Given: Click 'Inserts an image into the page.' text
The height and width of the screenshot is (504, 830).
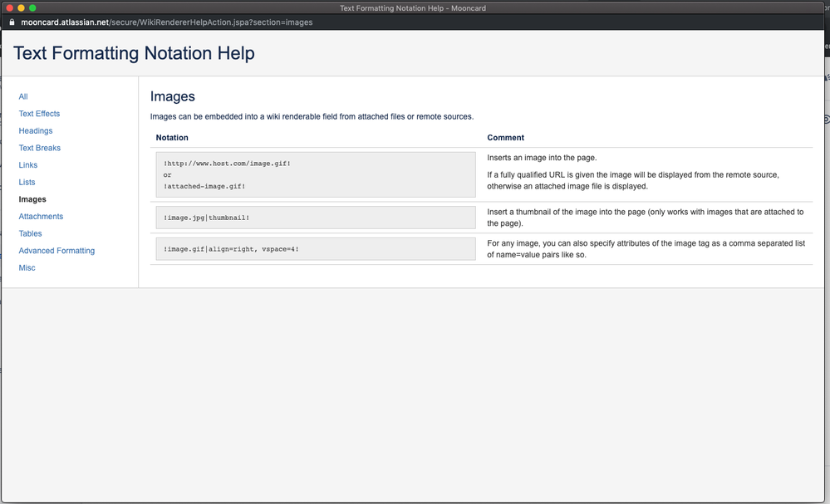Looking at the screenshot, I should point(542,158).
